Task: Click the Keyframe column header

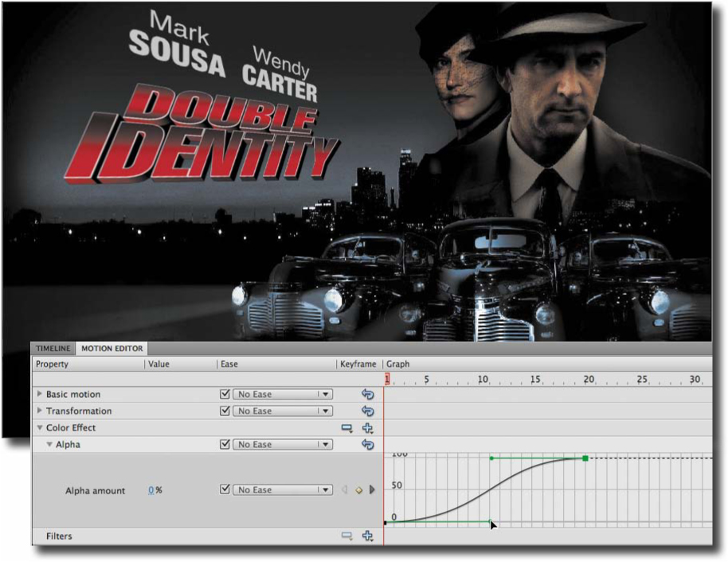Action: [x=358, y=364]
